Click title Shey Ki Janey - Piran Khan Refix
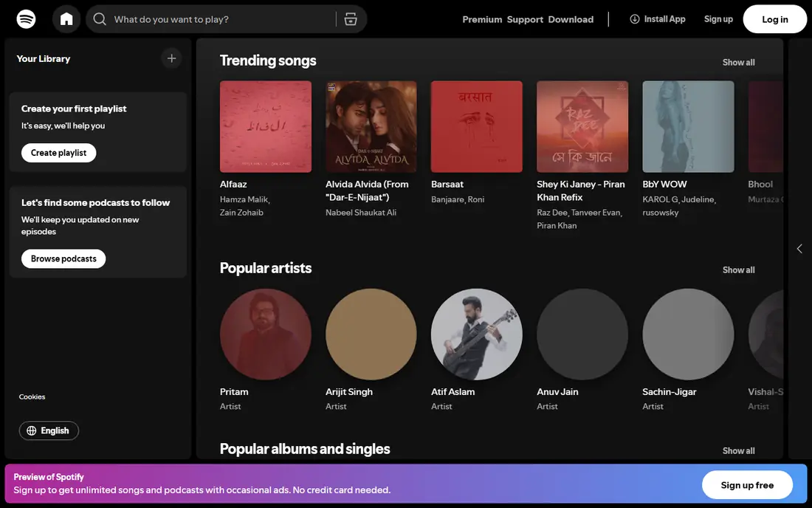This screenshot has height=508, width=812. tap(580, 190)
